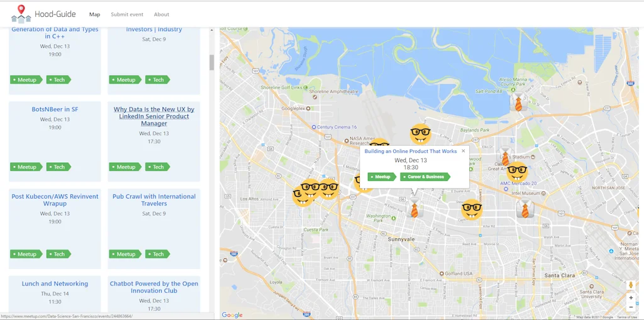Image resolution: width=644 pixels, height=320 pixels.
Task: Open Building an Online Product That Works link
Action: [x=410, y=151]
